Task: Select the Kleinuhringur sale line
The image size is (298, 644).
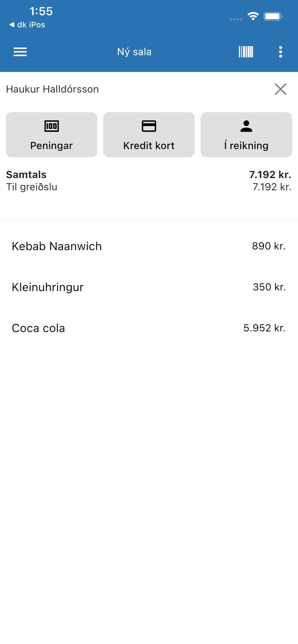Action: [x=149, y=287]
